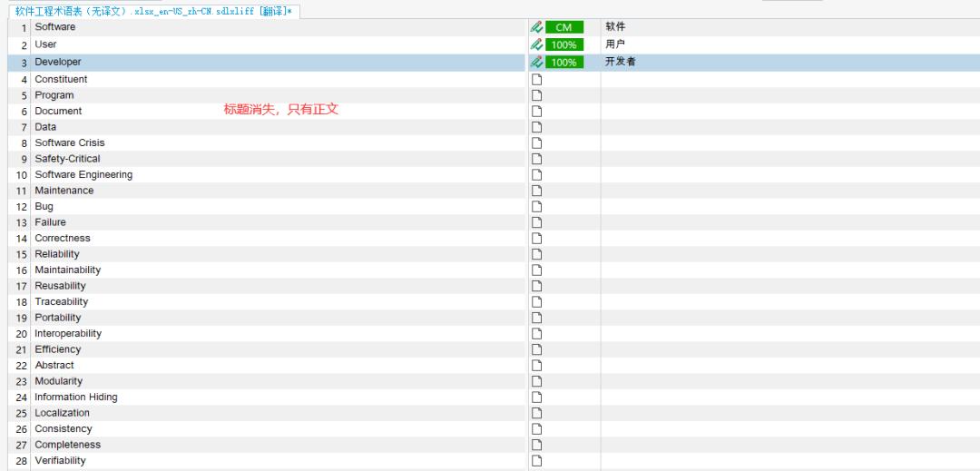Screen dimensions: 980x471
Task: Click segment number 10 in the row gutter
Action: point(22,175)
